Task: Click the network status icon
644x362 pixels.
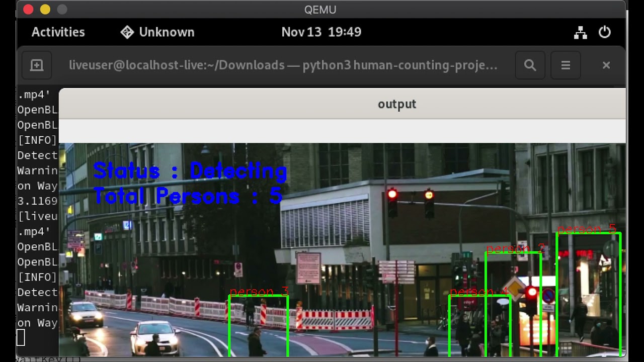Action: click(x=581, y=33)
